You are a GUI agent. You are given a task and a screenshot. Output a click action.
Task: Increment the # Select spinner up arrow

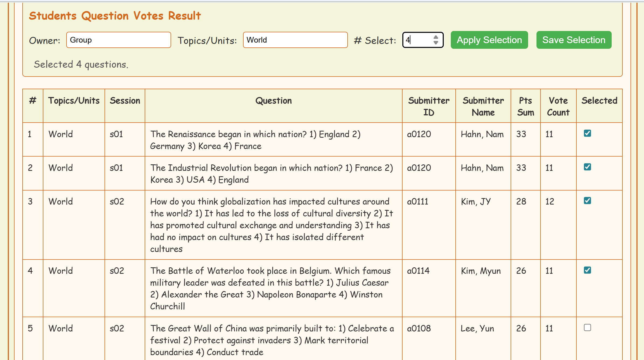pyautogui.click(x=436, y=37)
